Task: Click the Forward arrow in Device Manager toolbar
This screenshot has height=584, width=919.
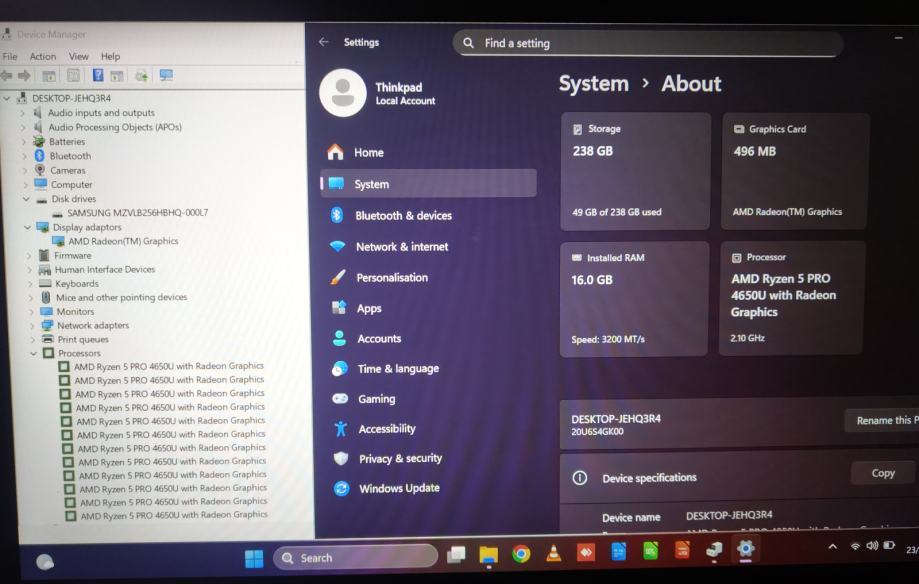Action: click(x=24, y=75)
